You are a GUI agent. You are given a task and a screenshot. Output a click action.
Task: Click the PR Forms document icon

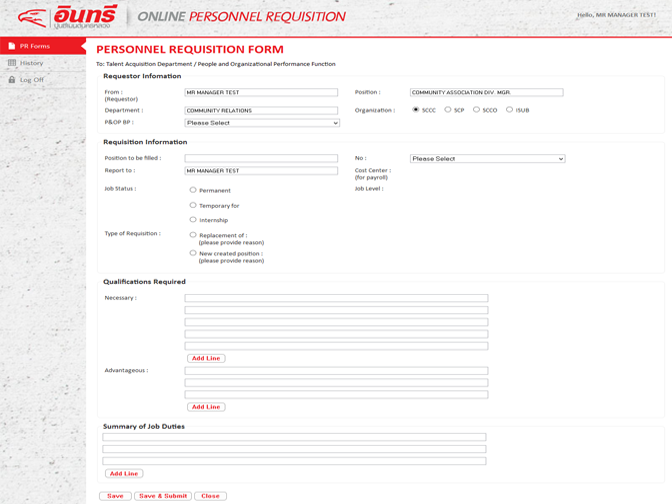[12, 46]
